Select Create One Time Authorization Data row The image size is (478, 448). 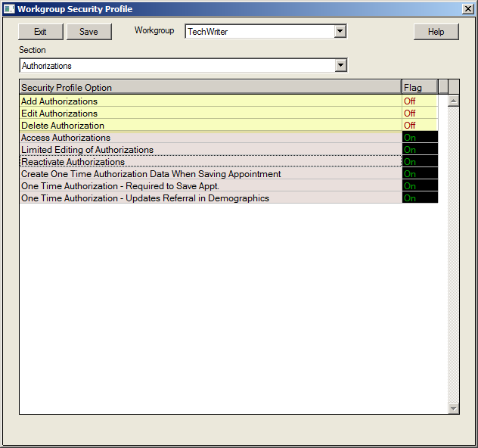coord(210,174)
